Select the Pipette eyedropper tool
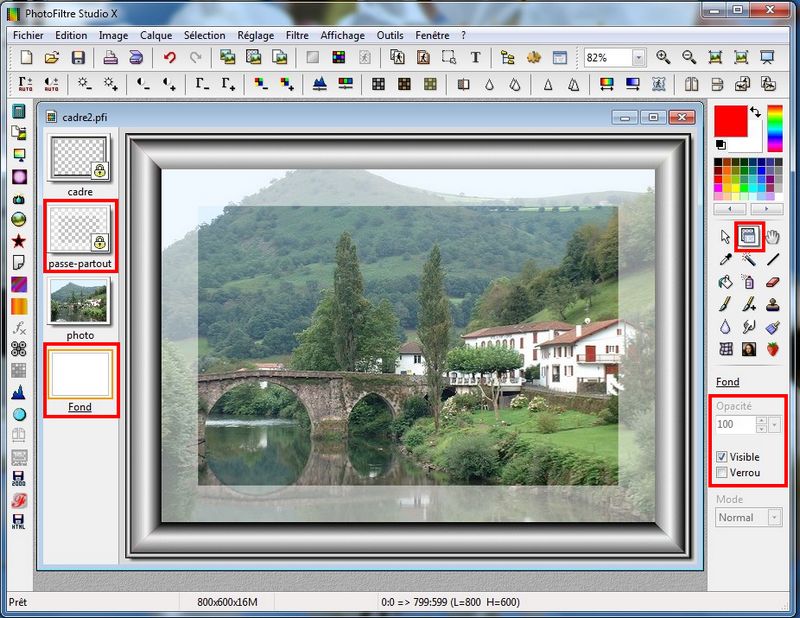This screenshot has width=800, height=618. 725,259
